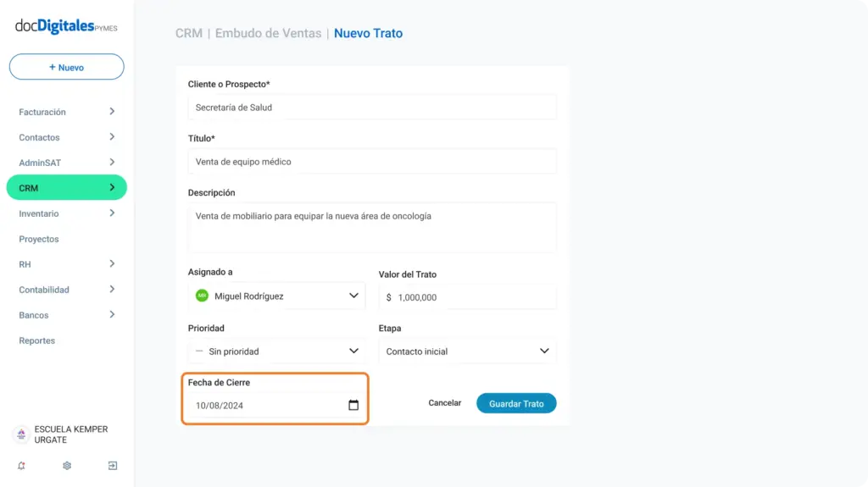Click the Valor del Trato input field
Image resolution: width=868 pixels, height=487 pixels.
tap(468, 297)
